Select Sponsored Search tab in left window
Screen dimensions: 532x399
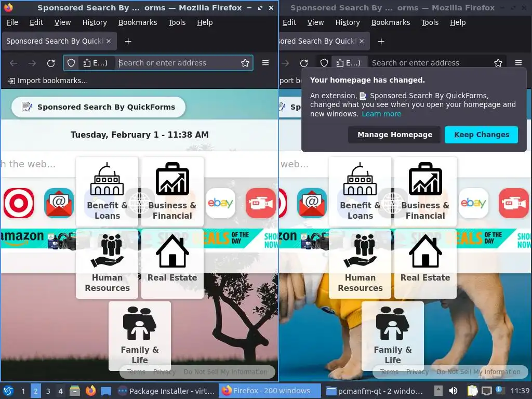point(59,42)
